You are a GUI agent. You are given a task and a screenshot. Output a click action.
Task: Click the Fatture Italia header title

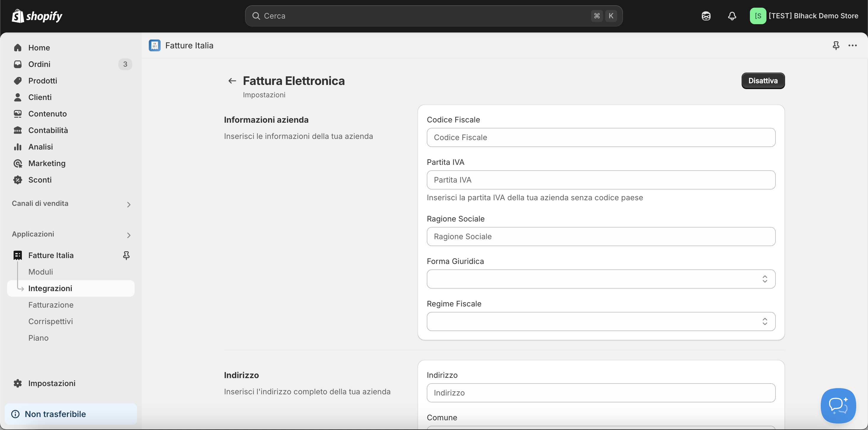click(189, 45)
